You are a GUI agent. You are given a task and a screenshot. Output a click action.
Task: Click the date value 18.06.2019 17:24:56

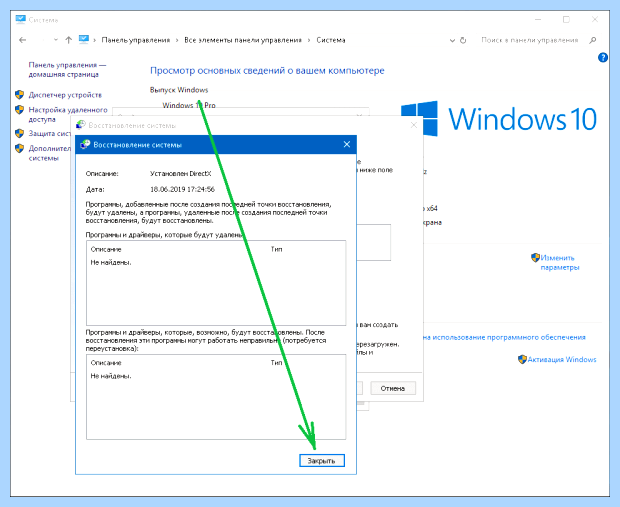[x=182, y=189]
